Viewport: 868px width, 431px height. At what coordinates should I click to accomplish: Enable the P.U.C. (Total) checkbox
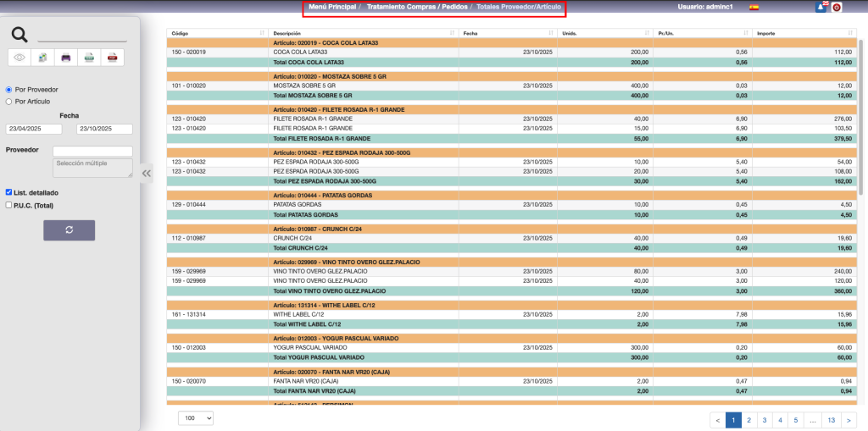click(x=9, y=204)
